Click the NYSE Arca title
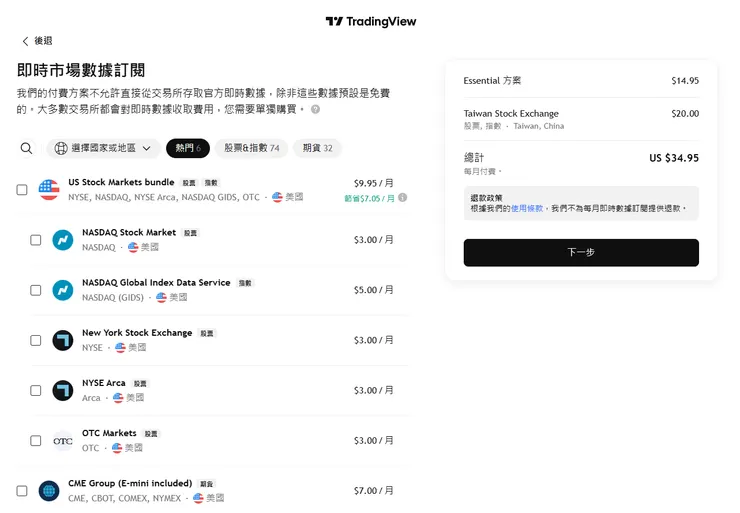This screenshot has width=740, height=513. (104, 383)
